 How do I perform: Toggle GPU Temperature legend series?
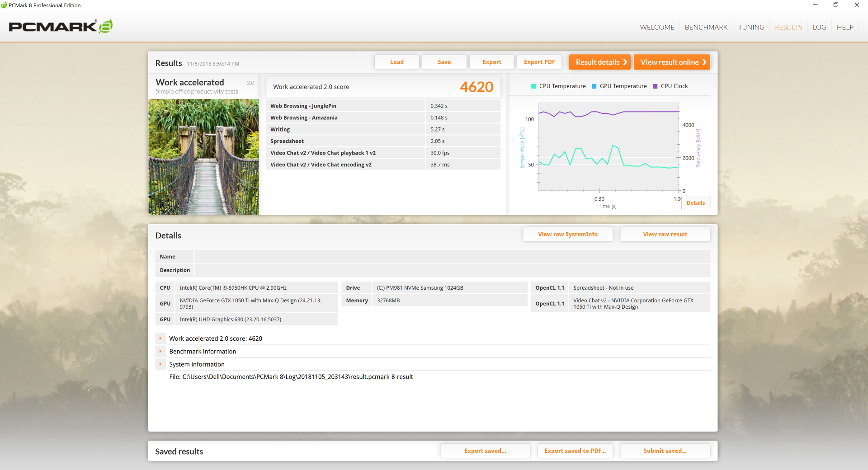point(619,86)
